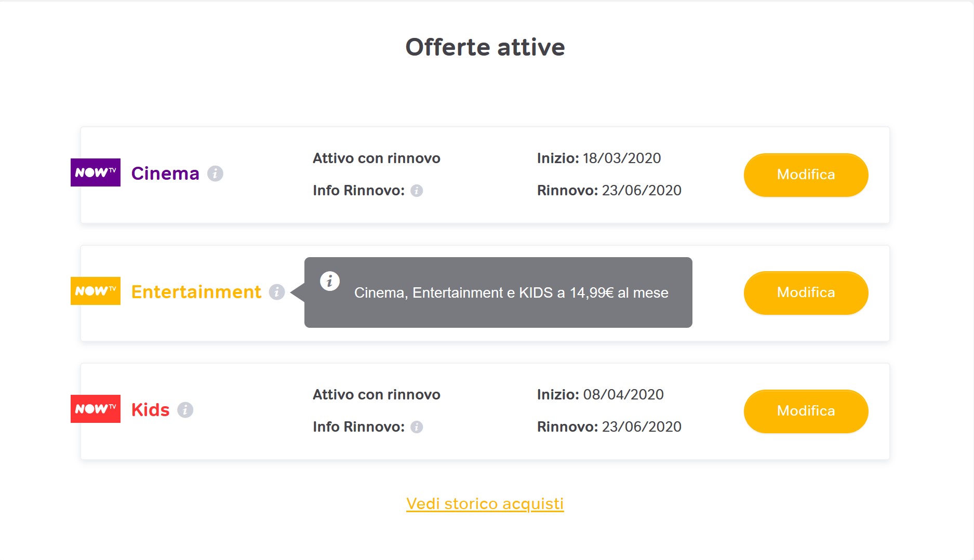
Task: Click Kids' Rinnovo: 23/06/2020 date
Action: pyautogui.click(x=609, y=427)
